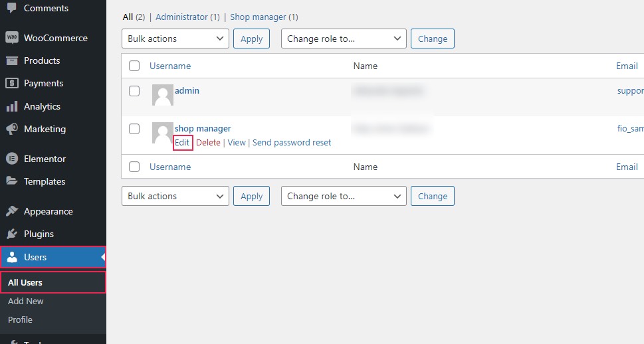The image size is (644, 344).
Task: Filter users by Administrator role
Action: pos(181,17)
